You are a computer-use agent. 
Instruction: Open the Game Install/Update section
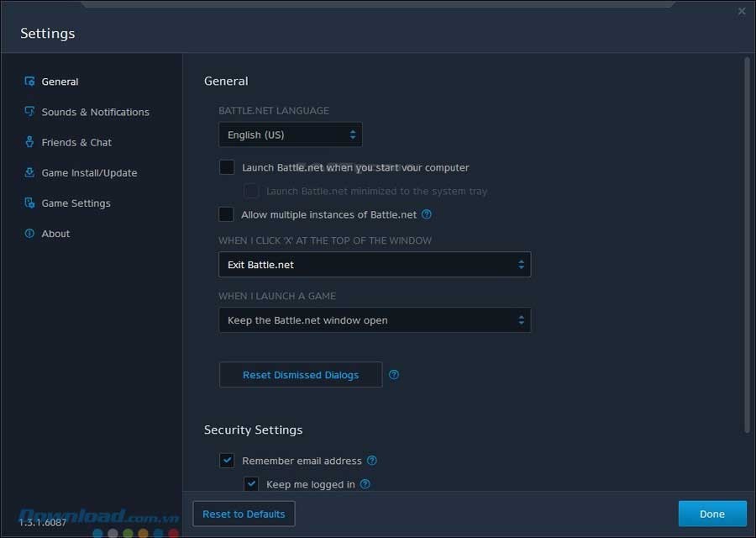[x=89, y=172]
